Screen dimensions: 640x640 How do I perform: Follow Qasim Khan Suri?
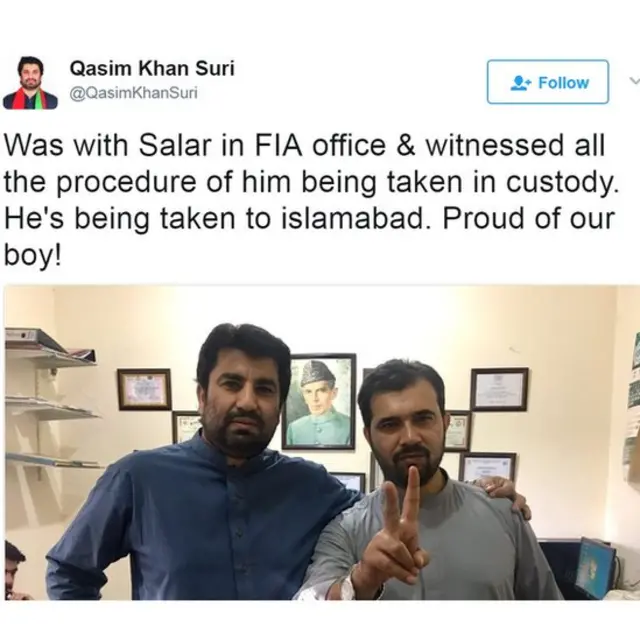coord(548,82)
